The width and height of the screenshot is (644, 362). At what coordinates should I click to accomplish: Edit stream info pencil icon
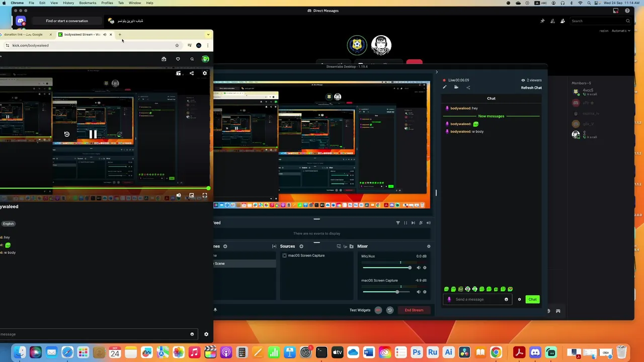444,87
